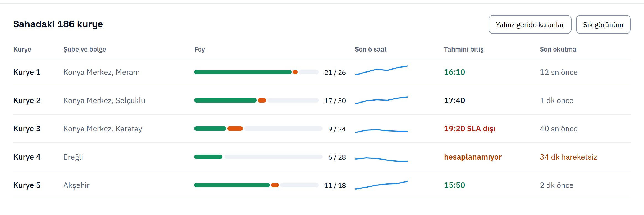Sort by Son okutma column
The width and height of the screenshot is (644, 215).
click(x=558, y=49)
